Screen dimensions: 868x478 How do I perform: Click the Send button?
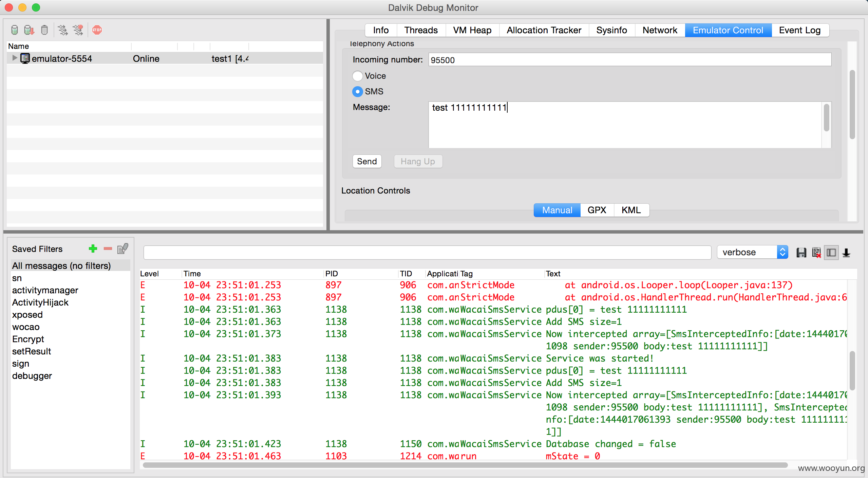(x=367, y=161)
